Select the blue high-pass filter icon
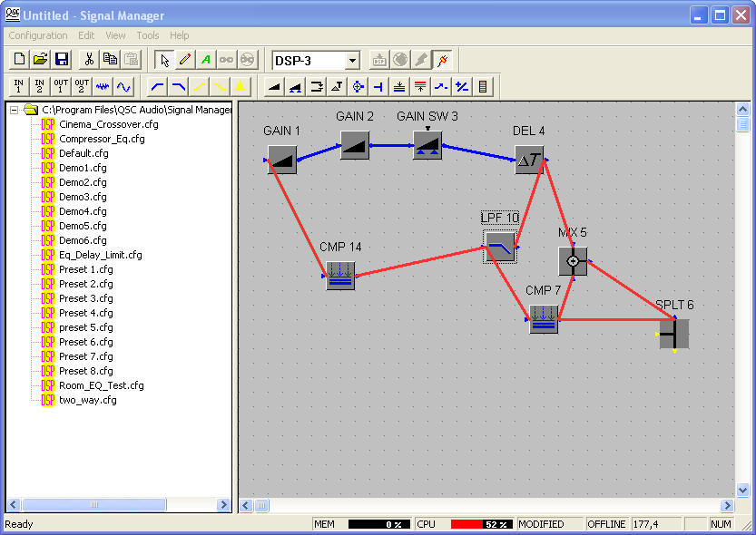756x535 pixels. (x=157, y=87)
